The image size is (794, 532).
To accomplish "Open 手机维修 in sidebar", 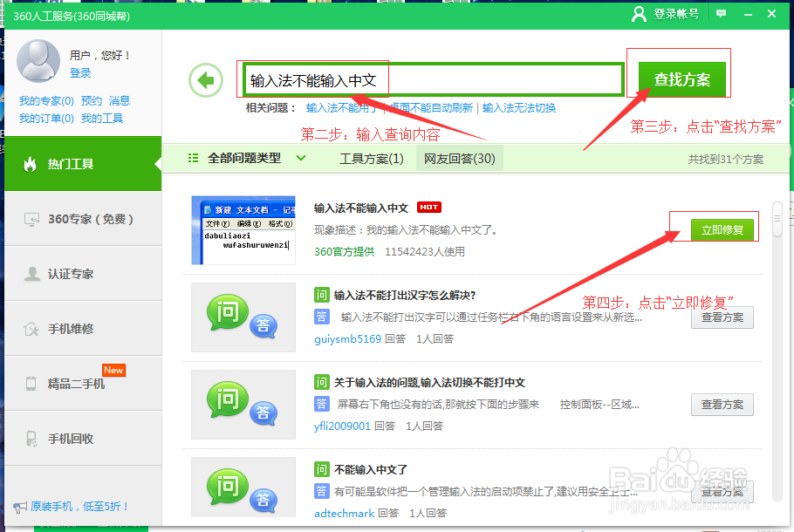I will tap(83, 329).
